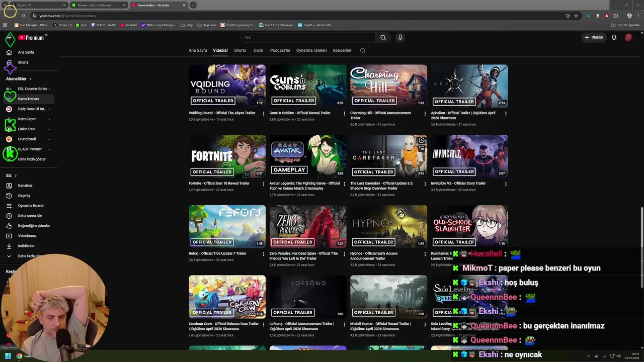Open more options for Fortnite Ben 10 video
The width and height of the screenshot is (644, 362).
264,184
